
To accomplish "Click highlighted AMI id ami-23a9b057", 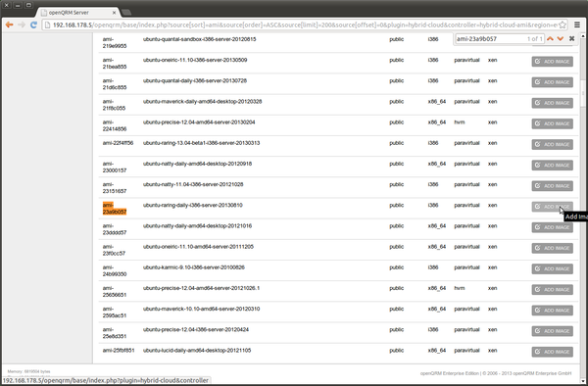I will click(115, 209).
